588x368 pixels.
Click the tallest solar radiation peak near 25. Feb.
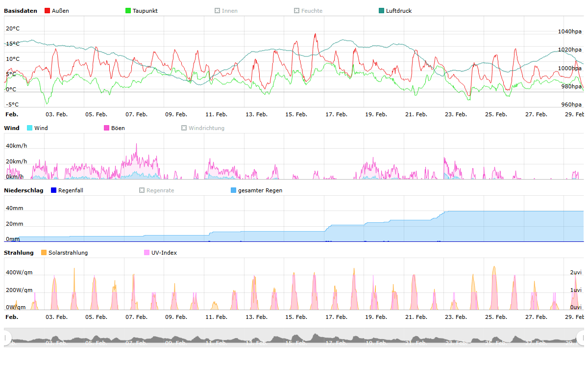[x=494, y=267]
